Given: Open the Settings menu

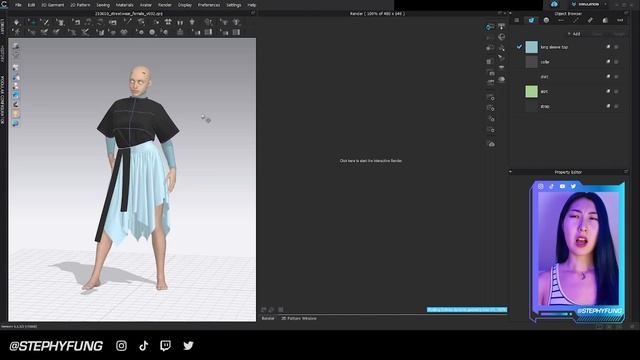Looking at the screenshot, I should 234,5.
